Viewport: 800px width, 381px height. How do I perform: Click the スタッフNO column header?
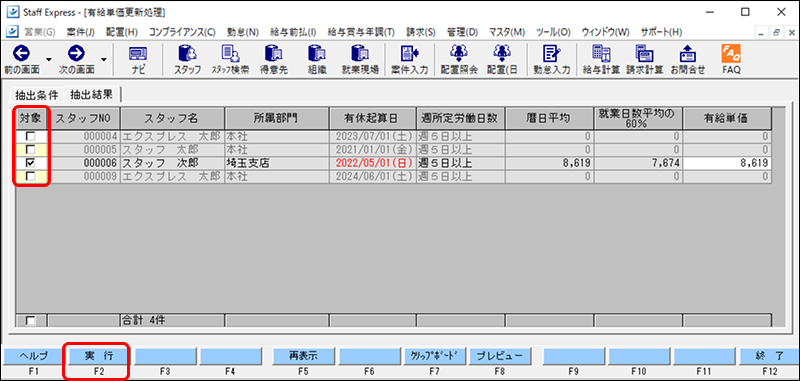coord(84,118)
